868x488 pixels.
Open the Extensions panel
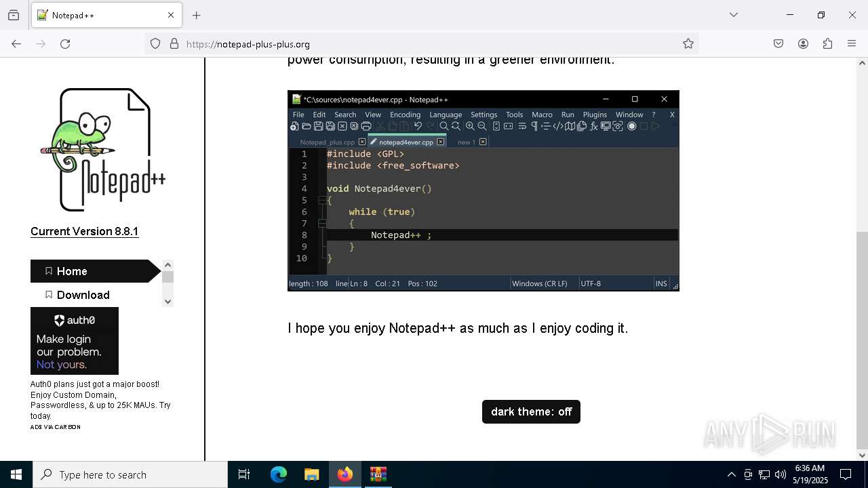pos(827,43)
